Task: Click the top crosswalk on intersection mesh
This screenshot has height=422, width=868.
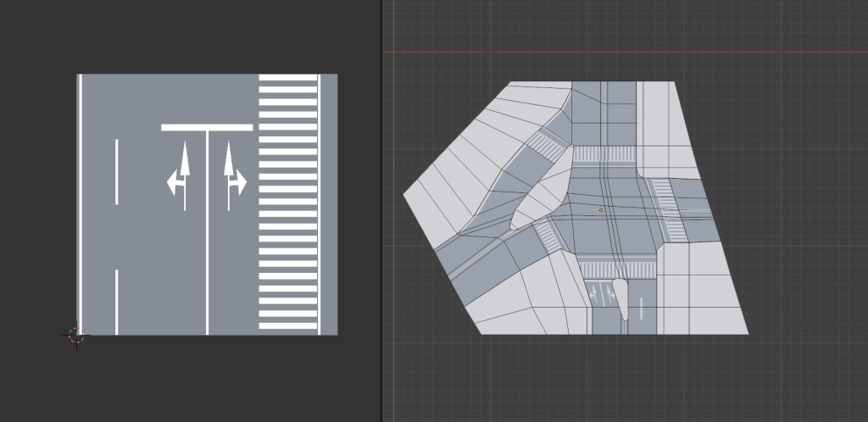Action: tap(604, 153)
